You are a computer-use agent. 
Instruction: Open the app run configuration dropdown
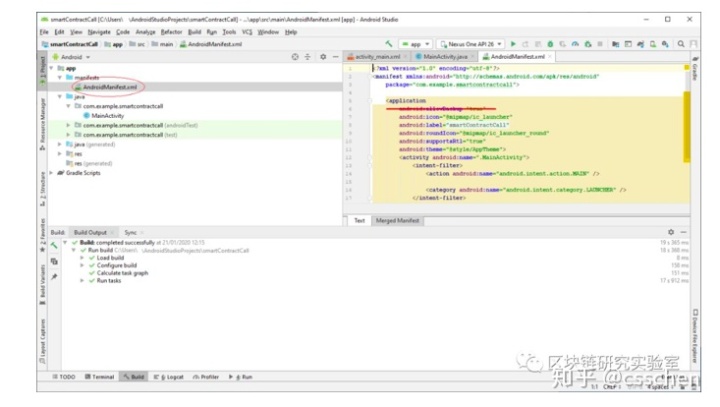point(416,44)
